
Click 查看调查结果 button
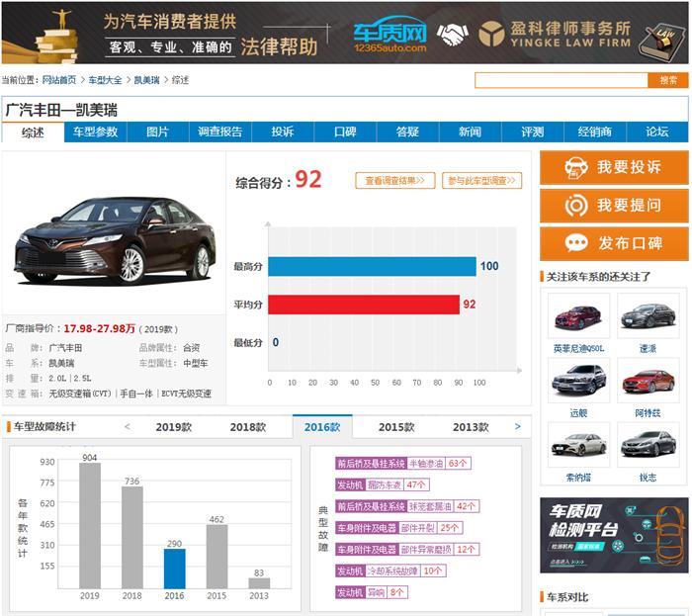(395, 181)
